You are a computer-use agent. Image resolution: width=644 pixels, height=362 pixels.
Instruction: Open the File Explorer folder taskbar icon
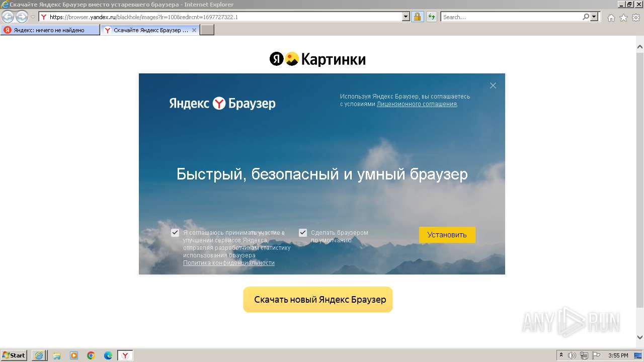[x=57, y=355]
